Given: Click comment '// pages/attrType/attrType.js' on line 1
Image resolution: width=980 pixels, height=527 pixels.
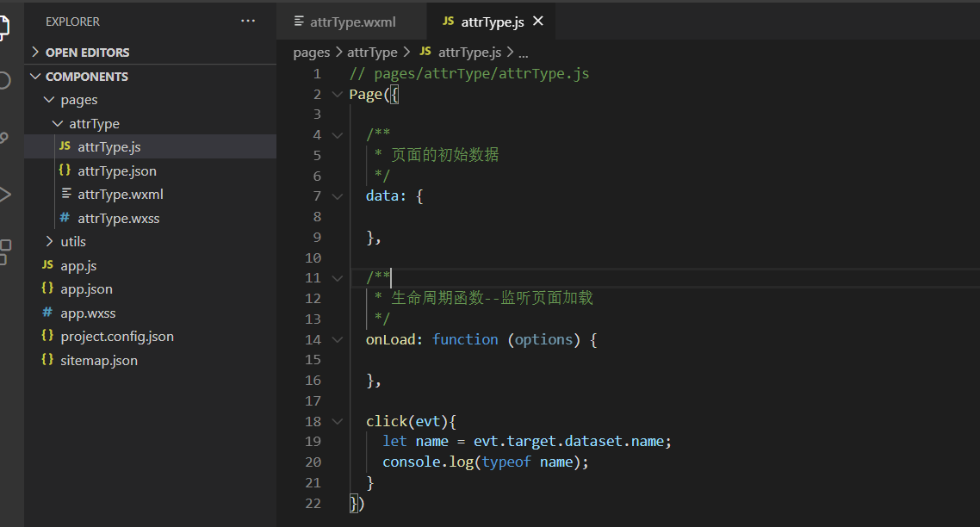Looking at the screenshot, I should 468,74.
